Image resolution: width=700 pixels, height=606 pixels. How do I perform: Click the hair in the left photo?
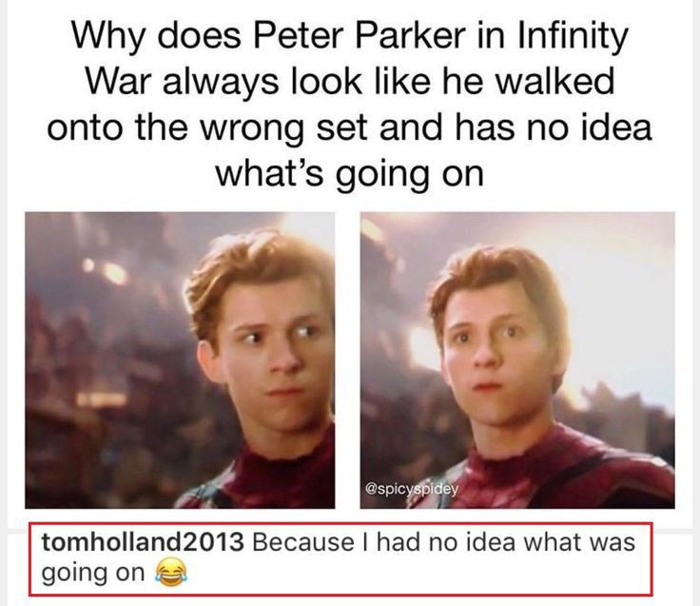(255, 279)
